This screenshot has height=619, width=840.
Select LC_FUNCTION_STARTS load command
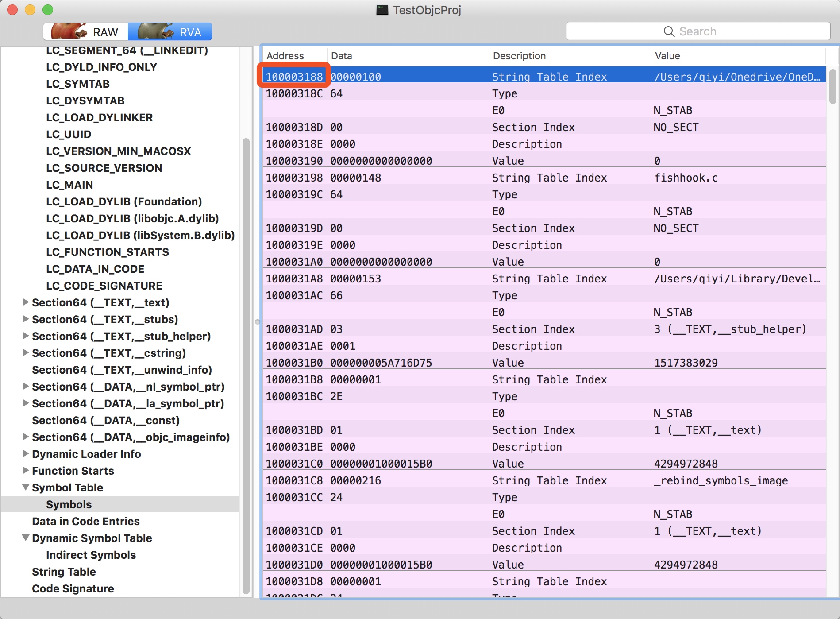(x=108, y=252)
